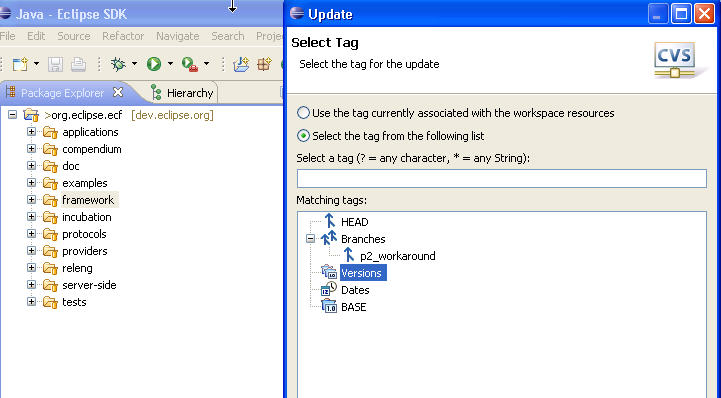
Task: Open the Source menu
Action: [74, 36]
